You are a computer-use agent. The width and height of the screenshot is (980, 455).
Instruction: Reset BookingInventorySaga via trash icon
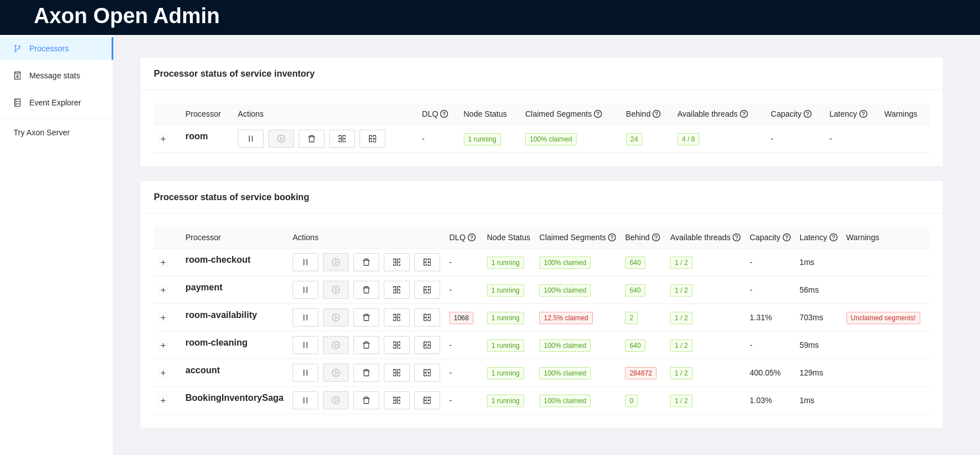pos(366,400)
